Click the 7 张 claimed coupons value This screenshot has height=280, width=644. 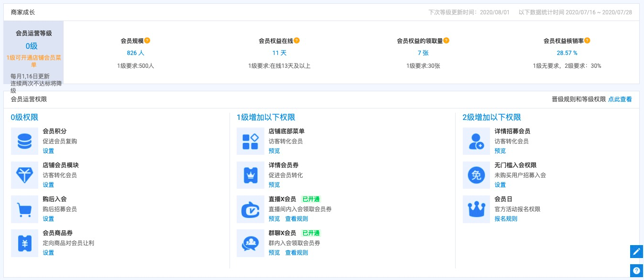point(423,53)
